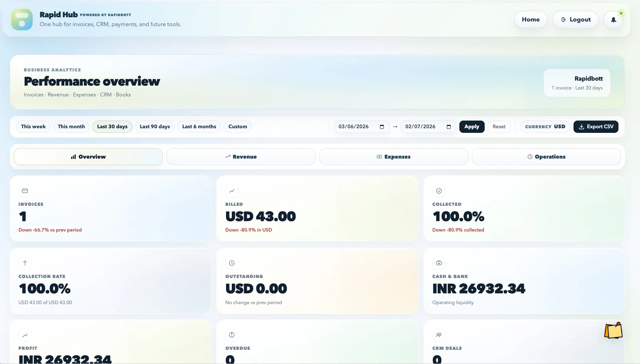Open the notifications bell

613,20
